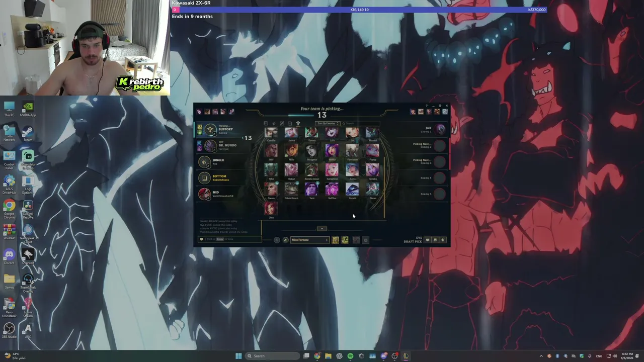This screenshot has width=644, height=362.
Task: Pick Soraka in the champion grid
Action: tap(372, 169)
